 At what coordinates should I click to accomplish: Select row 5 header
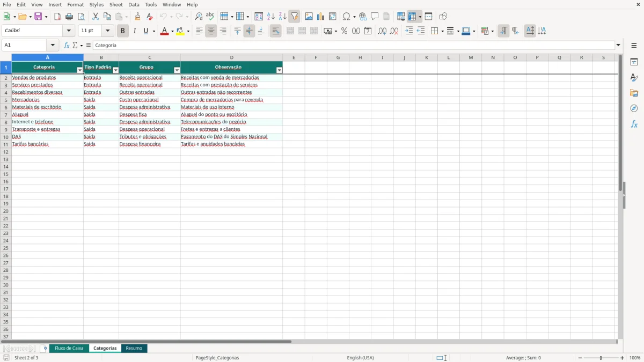(6, 100)
